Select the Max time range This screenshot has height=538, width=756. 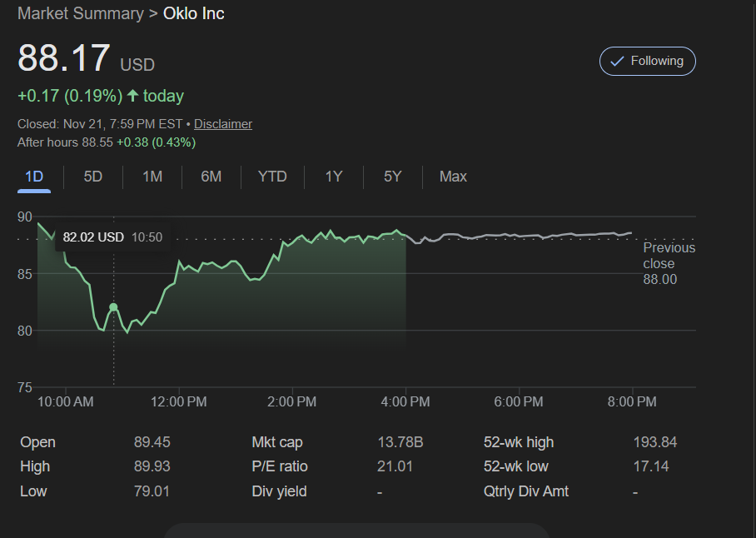point(453,177)
